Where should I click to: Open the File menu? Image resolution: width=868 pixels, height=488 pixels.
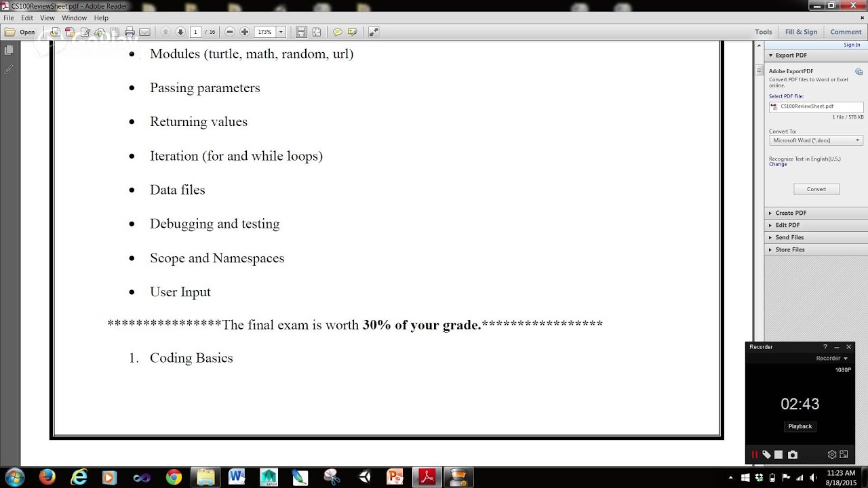tap(9, 18)
